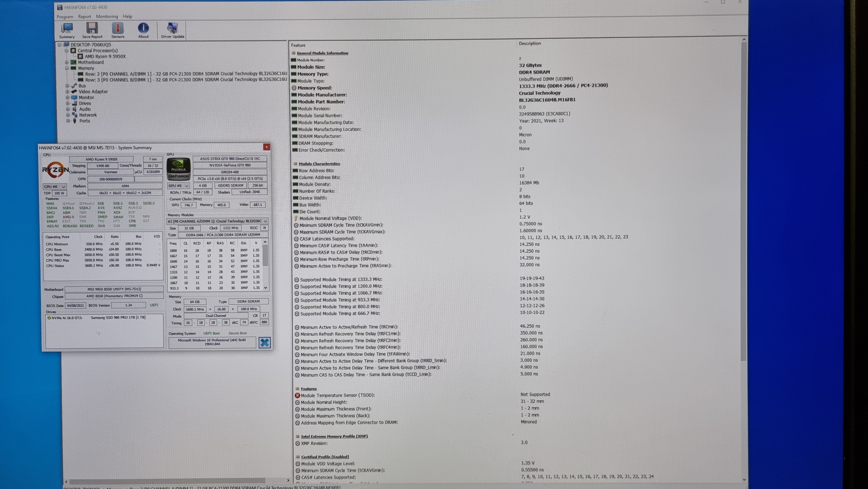868x489 pixels.
Task: Click the Ryzen CPU logo
Action: click(55, 170)
